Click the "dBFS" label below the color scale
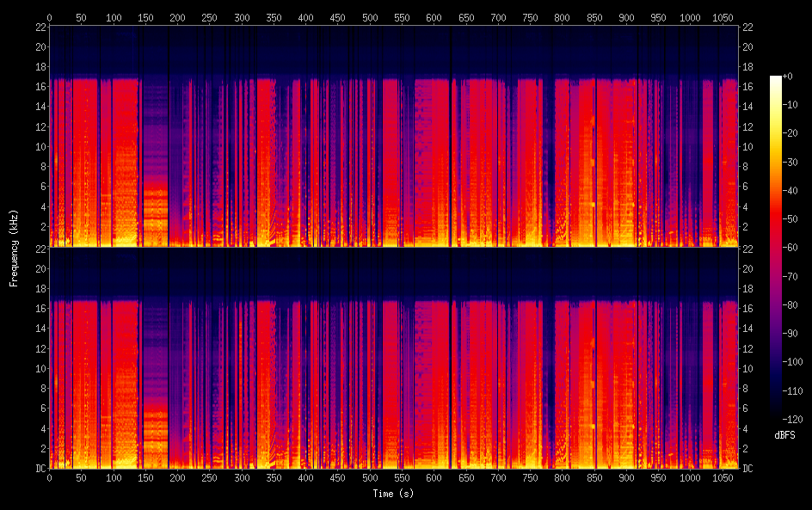812x510 pixels. pyautogui.click(x=784, y=436)
